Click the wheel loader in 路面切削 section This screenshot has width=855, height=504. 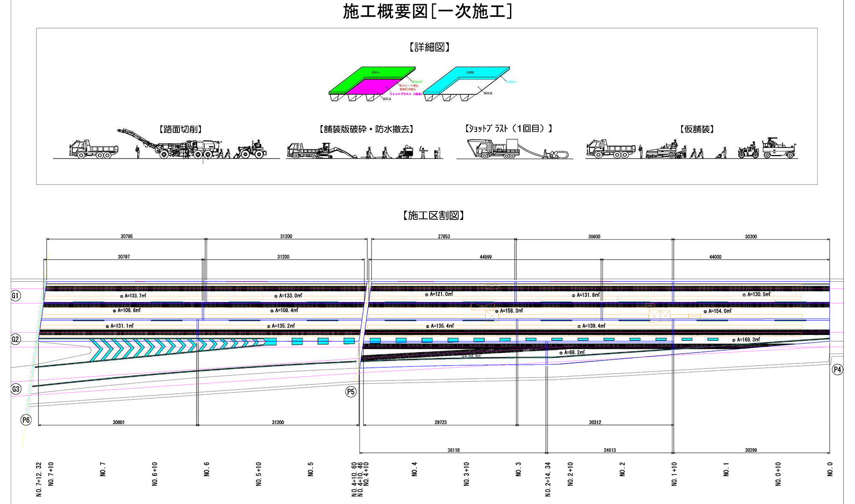[x=252, y=149]
